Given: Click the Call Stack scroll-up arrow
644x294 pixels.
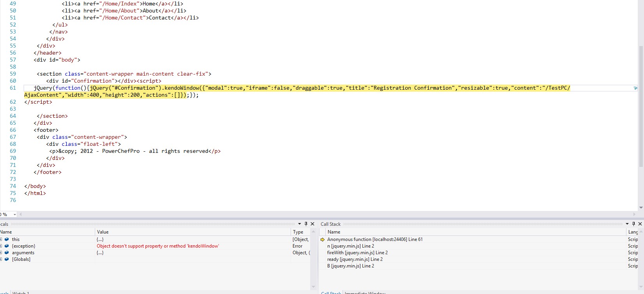Looking at the screenshot, I should coord(641,232).
